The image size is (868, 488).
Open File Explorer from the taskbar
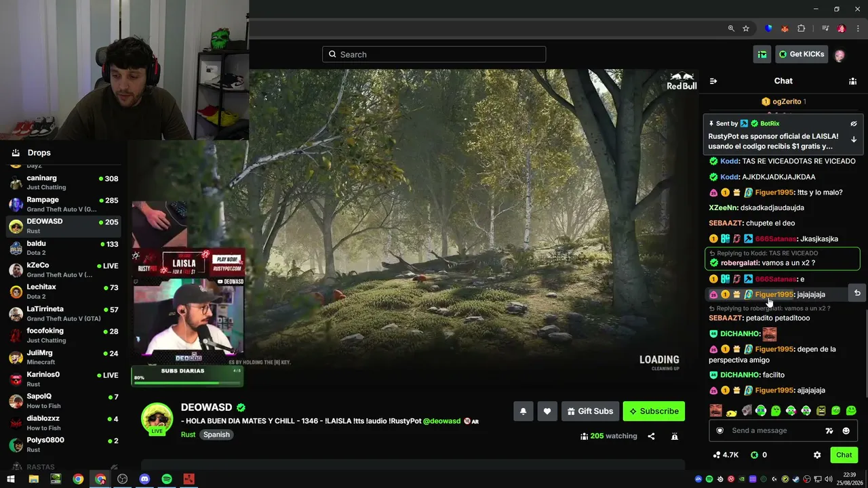33,479
